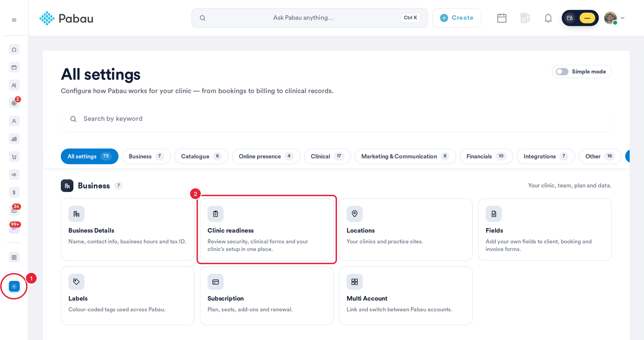Open the single-person icon in sidebar
644x340 pixels.
tap(14, 121)
